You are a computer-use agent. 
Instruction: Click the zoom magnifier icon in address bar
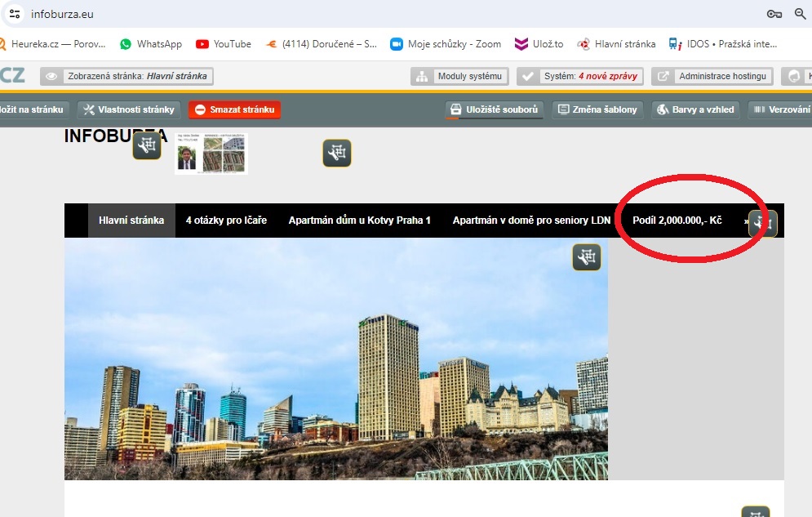click(x=801, y=14)
